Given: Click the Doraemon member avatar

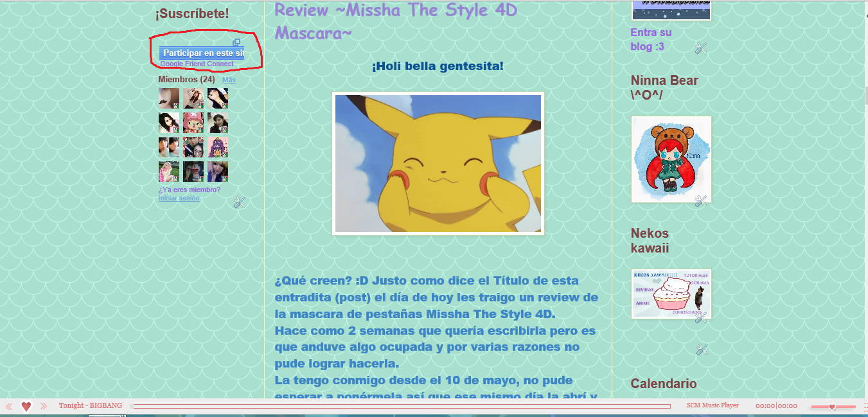Looking at the screenshot, I should pyautogui.click(x=193, y=172).
